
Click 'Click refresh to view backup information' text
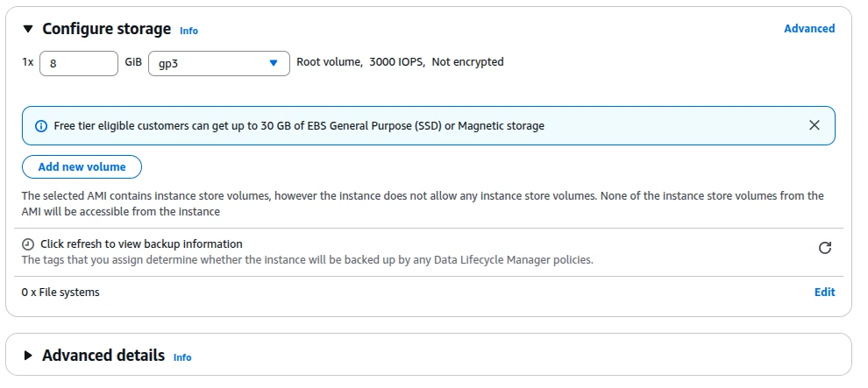click(x=141, y=243)
